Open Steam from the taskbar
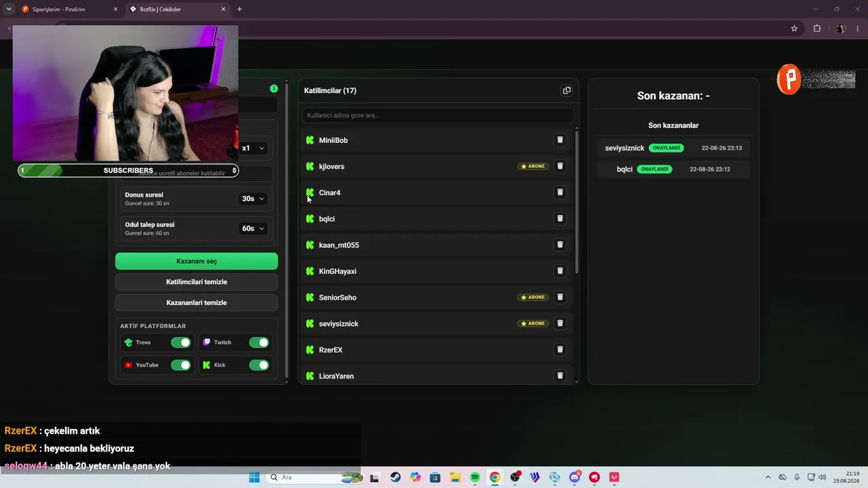The image size is (868, 488). click(395, 477)
